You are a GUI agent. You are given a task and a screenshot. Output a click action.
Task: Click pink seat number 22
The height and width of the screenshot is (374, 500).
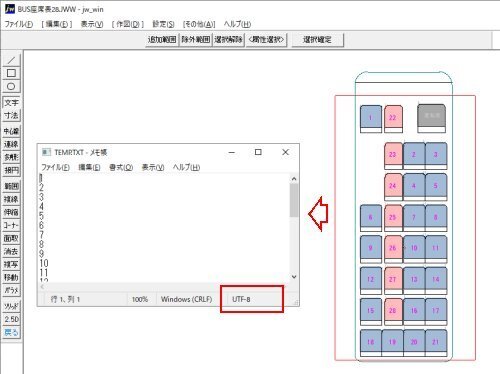pyautogui.click(x=393, y=118)
